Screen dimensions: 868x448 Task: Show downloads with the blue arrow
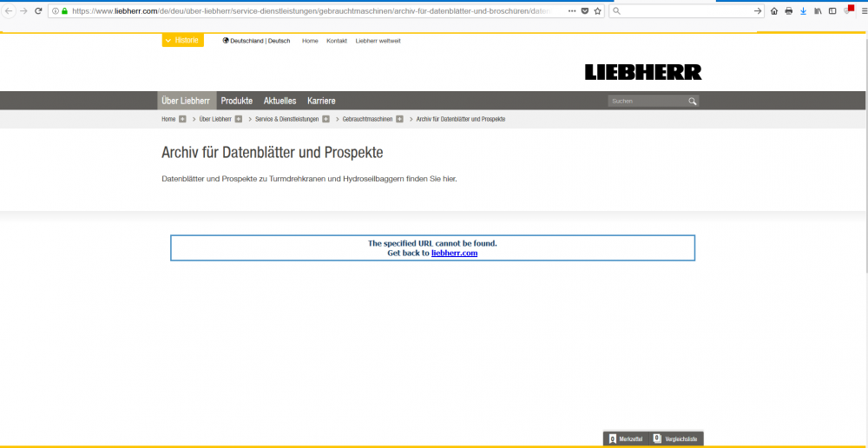(803, 11)
